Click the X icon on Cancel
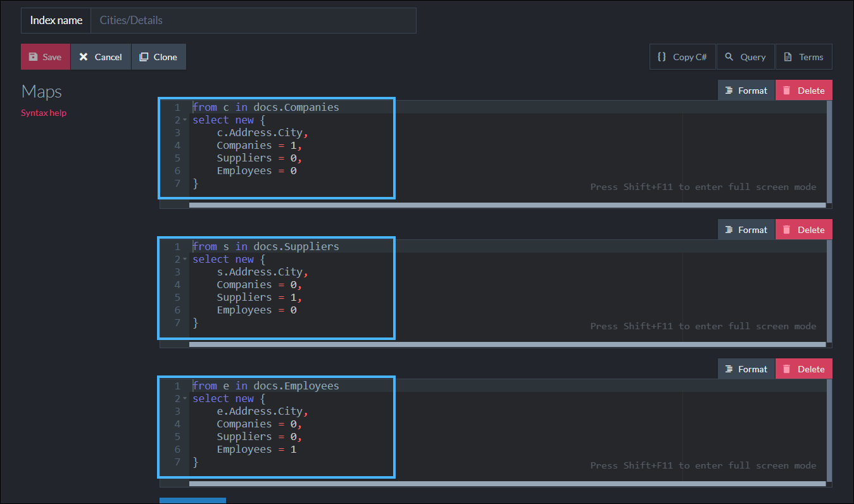This screenshot has width=854, height=504. 83,57
